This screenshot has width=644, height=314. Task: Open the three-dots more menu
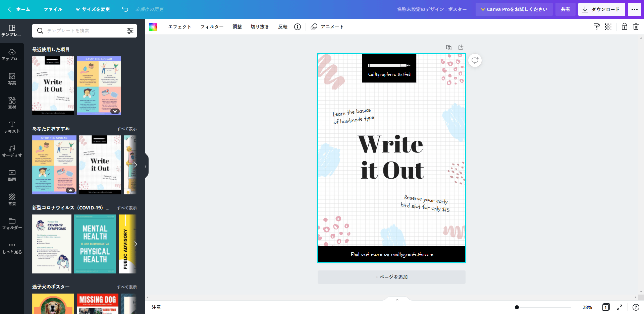point(634,9)
